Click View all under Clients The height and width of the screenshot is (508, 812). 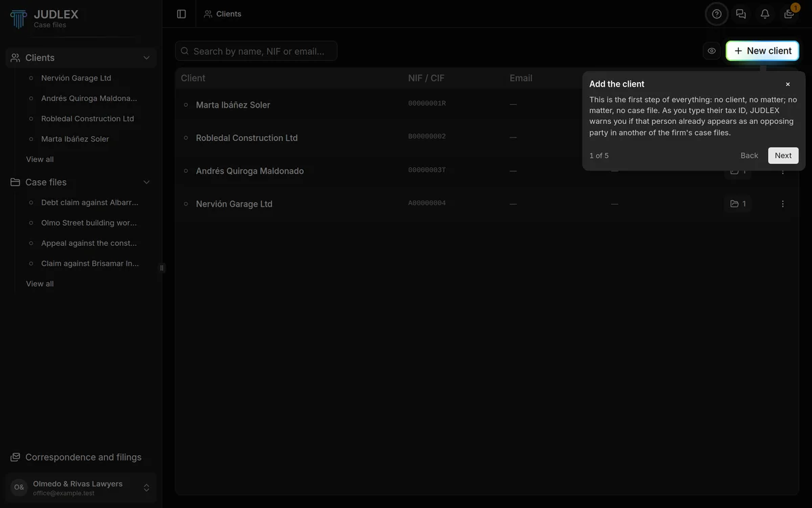(x=40, y=159)
